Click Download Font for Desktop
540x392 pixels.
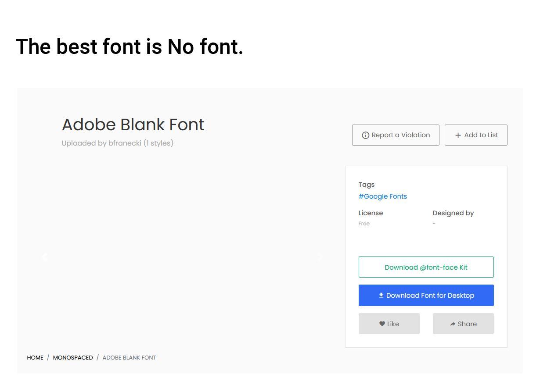pyautogui.click(x=426, y=295)
